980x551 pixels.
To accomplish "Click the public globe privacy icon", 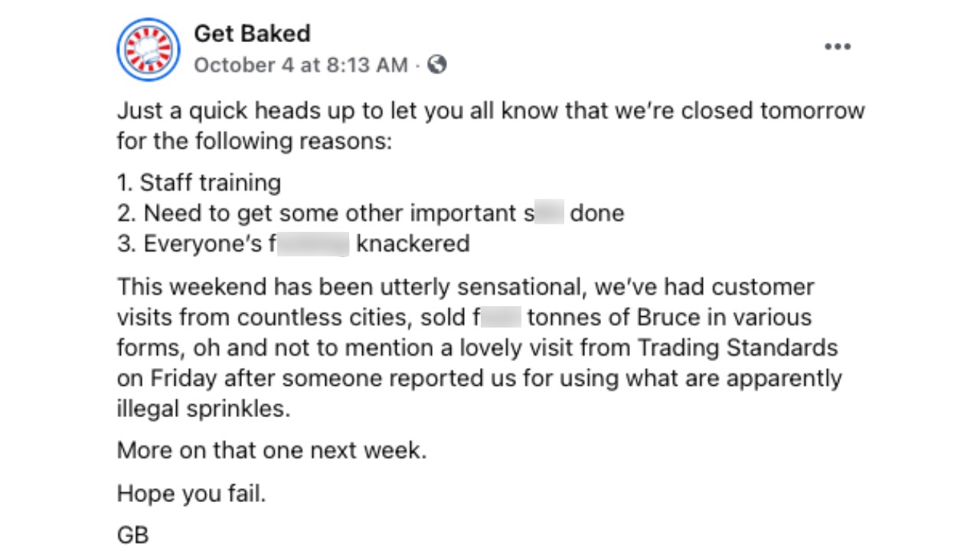I will (x=437, y=65).
